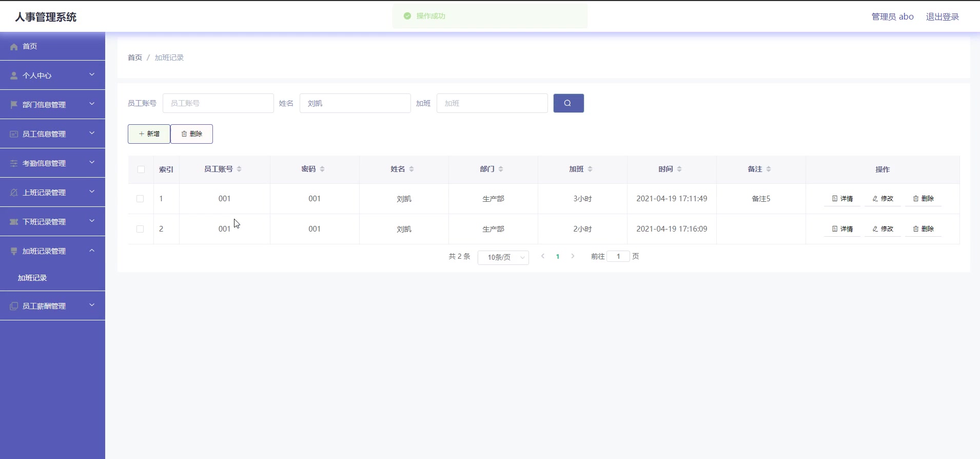Click 删除 for the 2小时 overtime row
The image size is (980, 459).
tap(923, 229)
